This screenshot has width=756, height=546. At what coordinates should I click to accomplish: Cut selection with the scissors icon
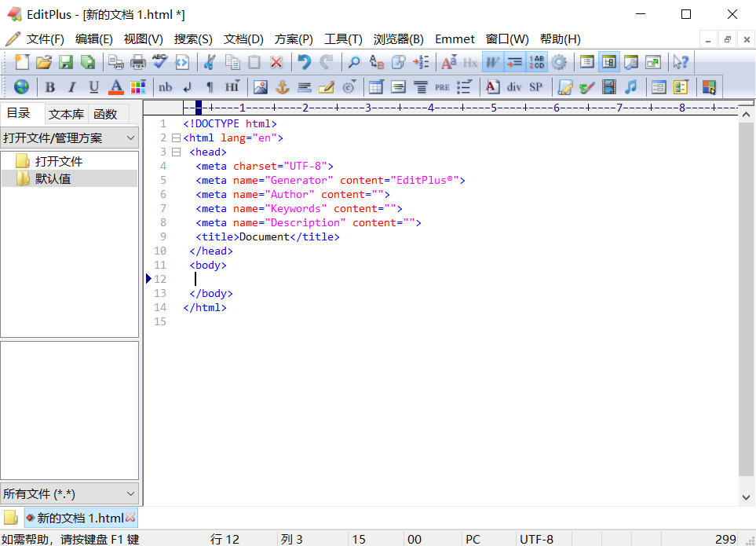tap(210, 62)
